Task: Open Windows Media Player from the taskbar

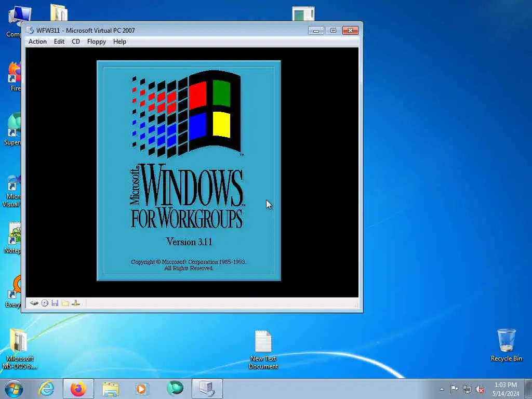Action: pos(141,389)
